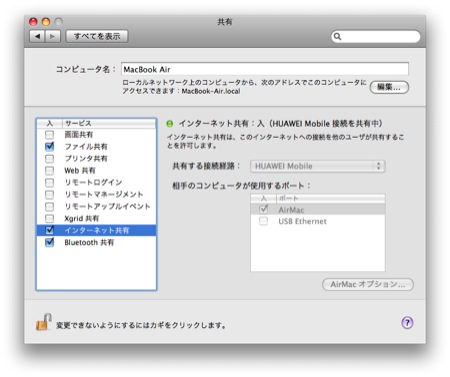The image size is (450, 377).
Task: Focus the toolbar search field
Action: [376, 36]
